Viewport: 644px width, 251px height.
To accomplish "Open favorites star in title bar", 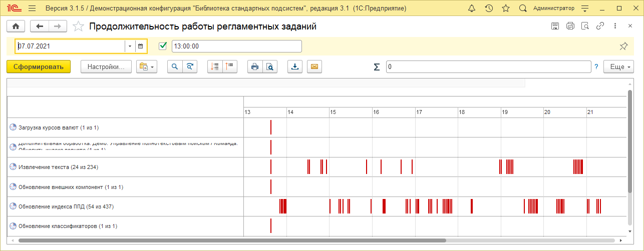I will pos(506,8).
